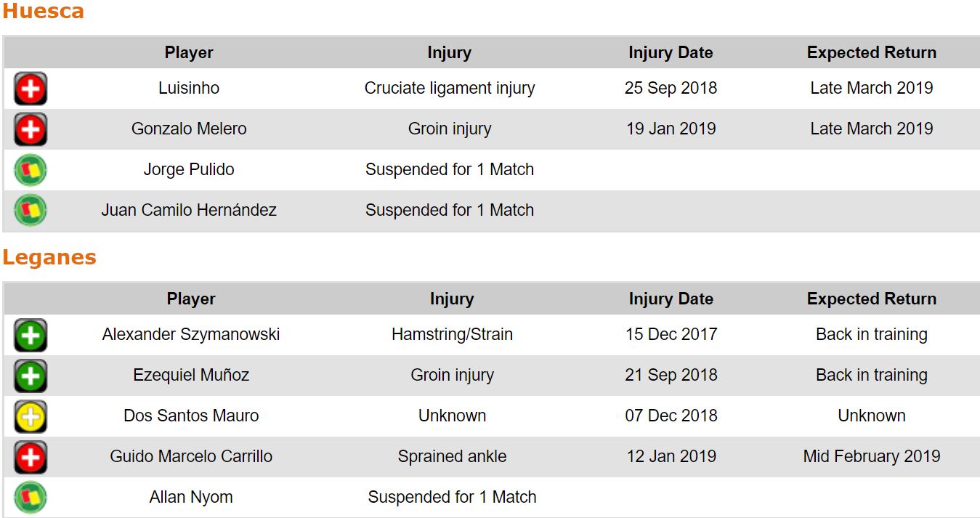This screenshot has height=518, width=980.
Task: Click green back-in-training icon for Alexander Szymanowski
Action: pyautogui.click(x=31, y=336)
